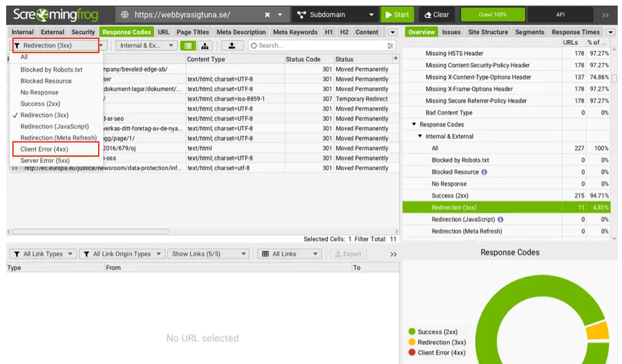Image resolution: width=622 pixels, height=364 pixels.
Task: Select Client Error (4xx) filter option
Action: point(55,149)
